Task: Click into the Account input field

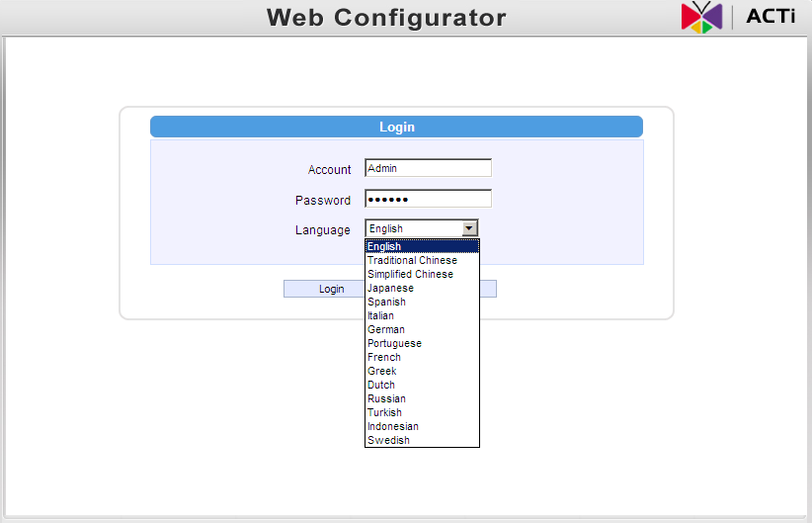Action: coord(429,168)
